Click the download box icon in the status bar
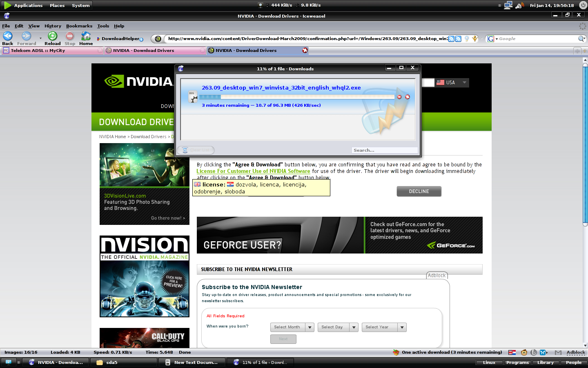Viewport: 588px width, 368px height. (396, 352)
